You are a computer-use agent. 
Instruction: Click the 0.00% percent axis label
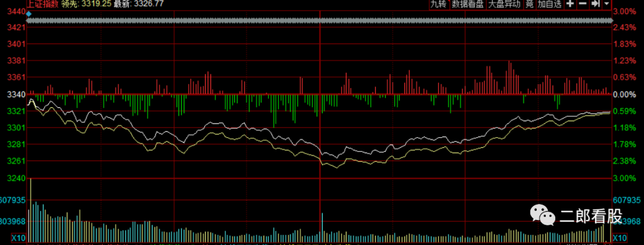(x=624, y=95)
